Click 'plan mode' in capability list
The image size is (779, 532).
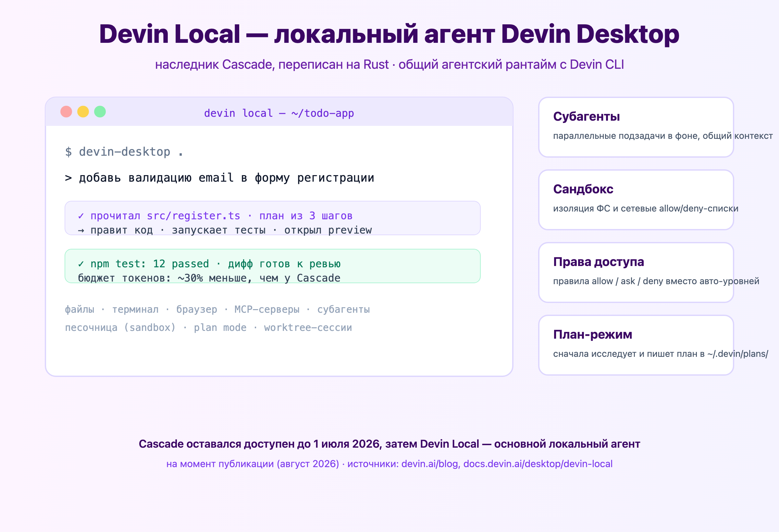tap(220, 327)
